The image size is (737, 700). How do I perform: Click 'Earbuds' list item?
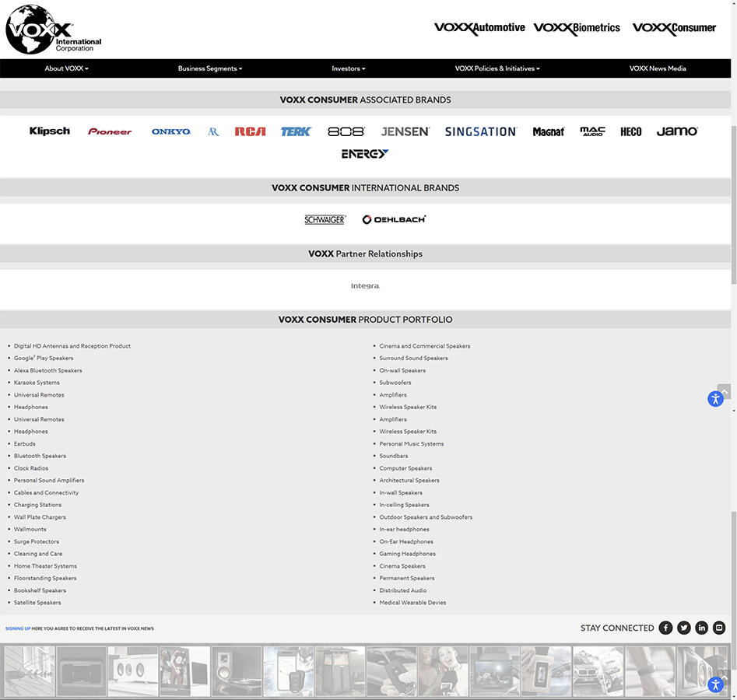[24, 443]
